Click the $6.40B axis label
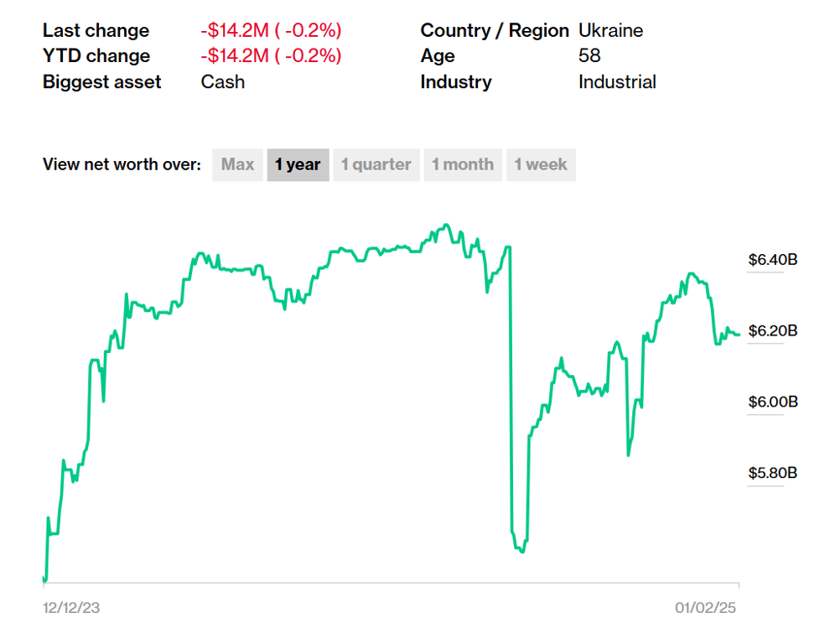Image resolution: width=835 pixels, height=644 pixels. click(x=772, y=260)
